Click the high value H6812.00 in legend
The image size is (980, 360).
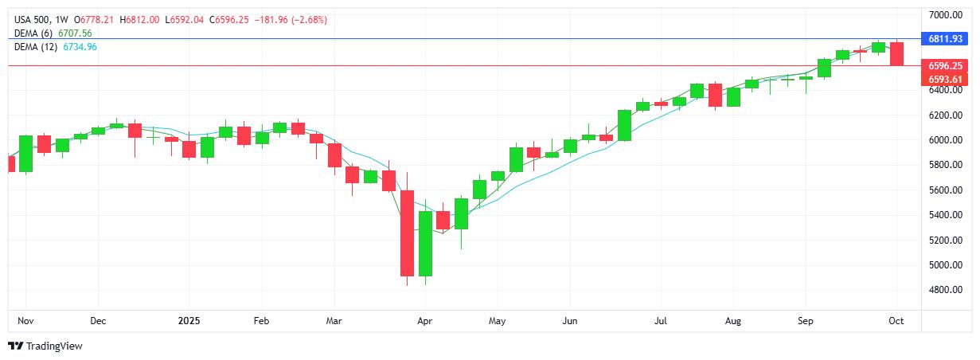(x=140, y=19)
